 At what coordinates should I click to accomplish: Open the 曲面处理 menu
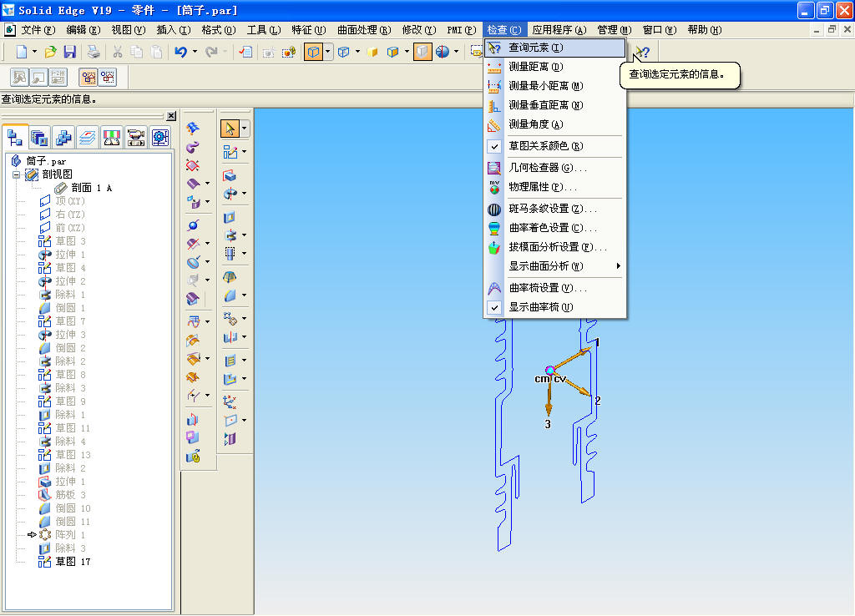[364, 30]
